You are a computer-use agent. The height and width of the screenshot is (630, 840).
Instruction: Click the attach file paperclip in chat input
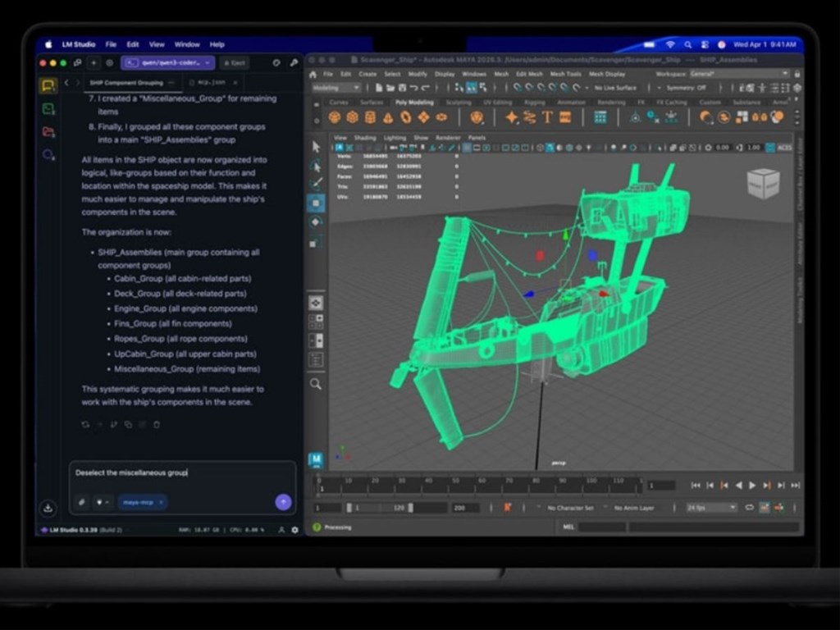coord(81,502)
